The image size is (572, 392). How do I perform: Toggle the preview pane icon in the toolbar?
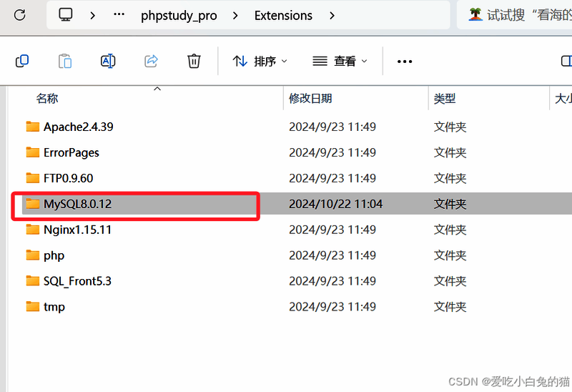pyautogui.click(x=566, y=61)
